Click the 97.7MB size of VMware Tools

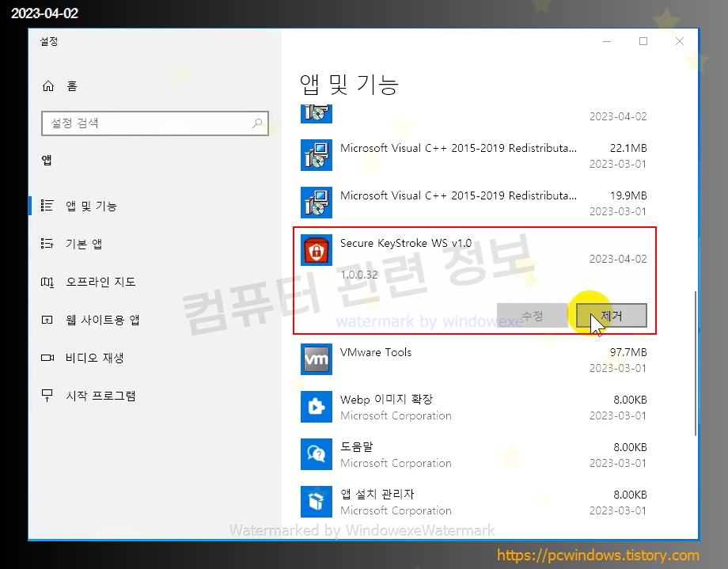pos(628,352)
